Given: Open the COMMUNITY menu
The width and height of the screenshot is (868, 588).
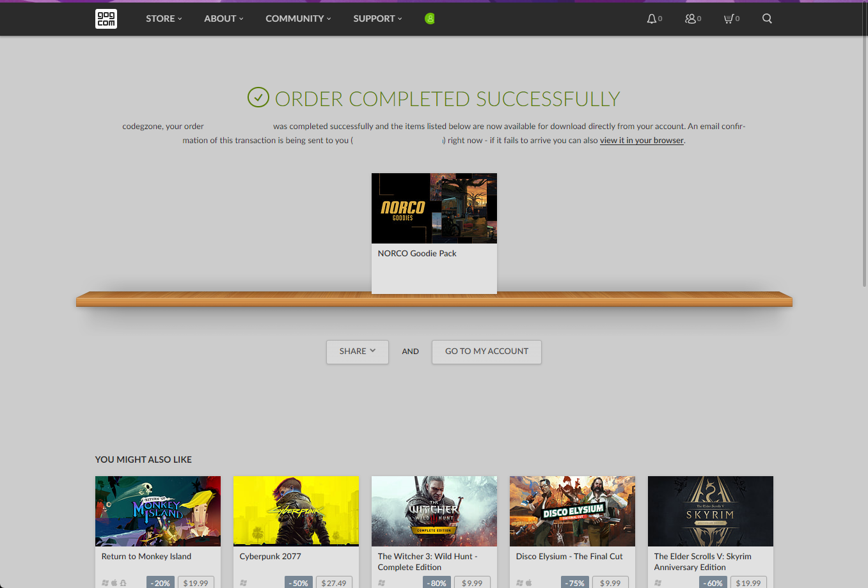Looking at the screenshot, I should (299, 19).
